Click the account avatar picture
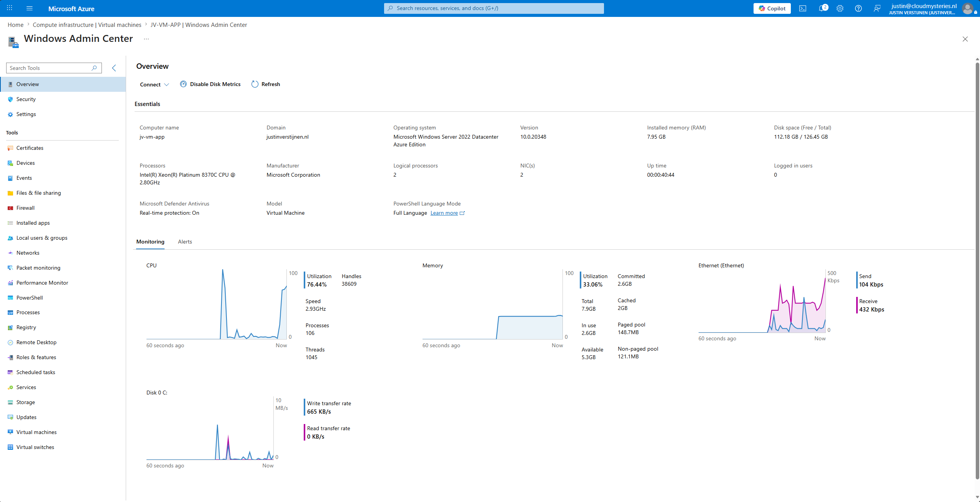Image resolution: width=980 pixels, height=502 pixels. (x=967, y=8)
